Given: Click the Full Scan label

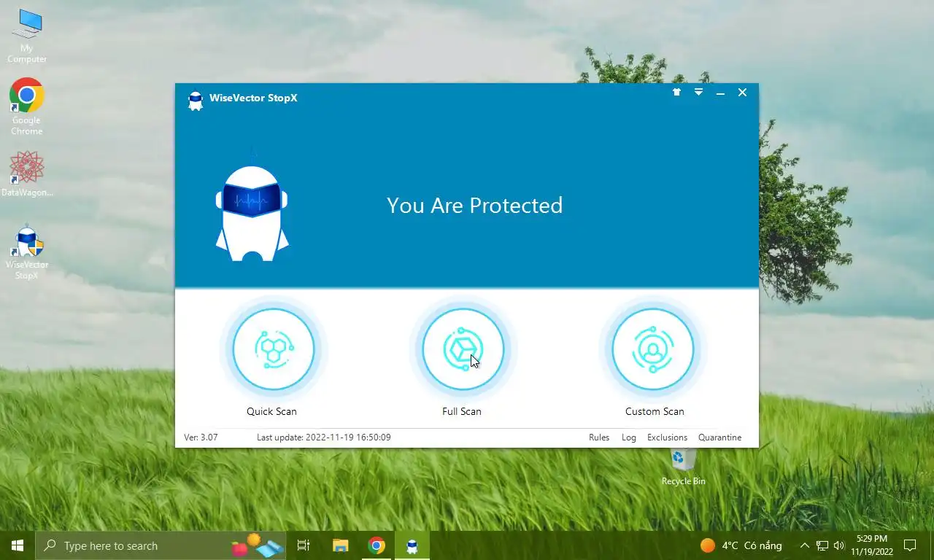Looking at the screenshot, I should 462,411.
